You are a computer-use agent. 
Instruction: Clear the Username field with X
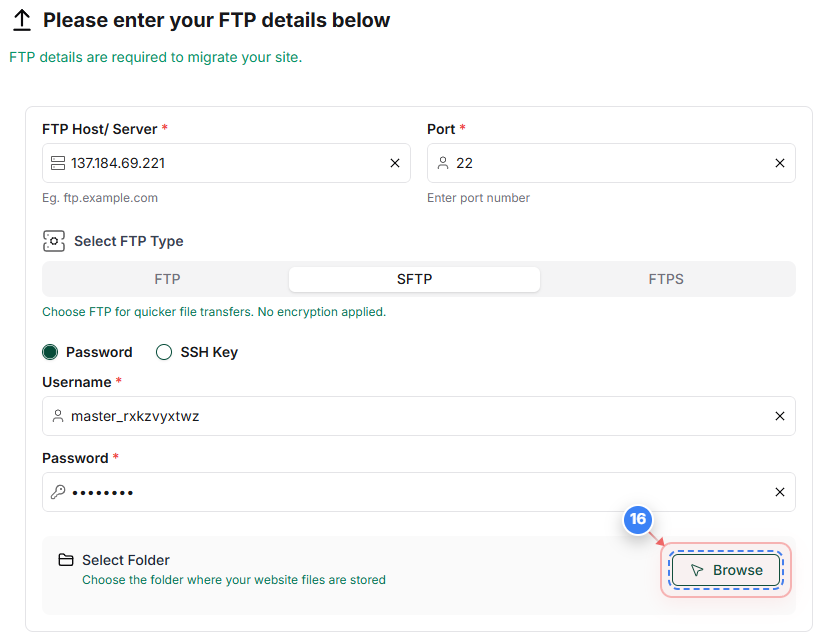pyautogui.click(x=780, y=416)
